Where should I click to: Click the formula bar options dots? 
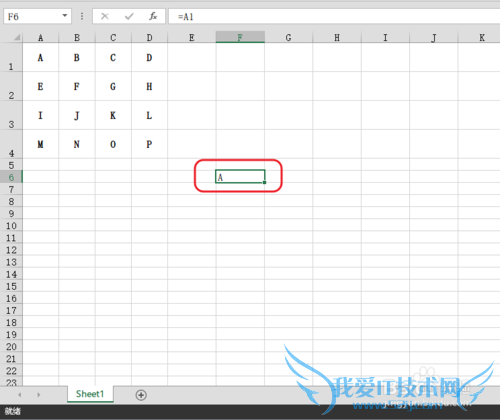pos(82,16)
